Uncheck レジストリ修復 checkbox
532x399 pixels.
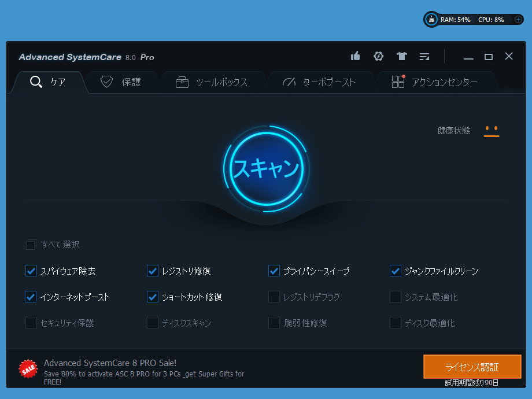tap(152, 271)
